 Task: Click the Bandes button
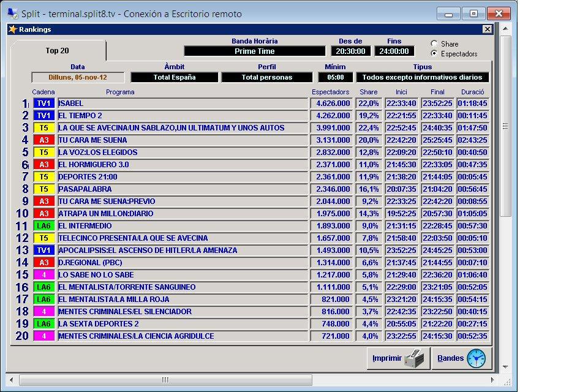tap(462, 358)
